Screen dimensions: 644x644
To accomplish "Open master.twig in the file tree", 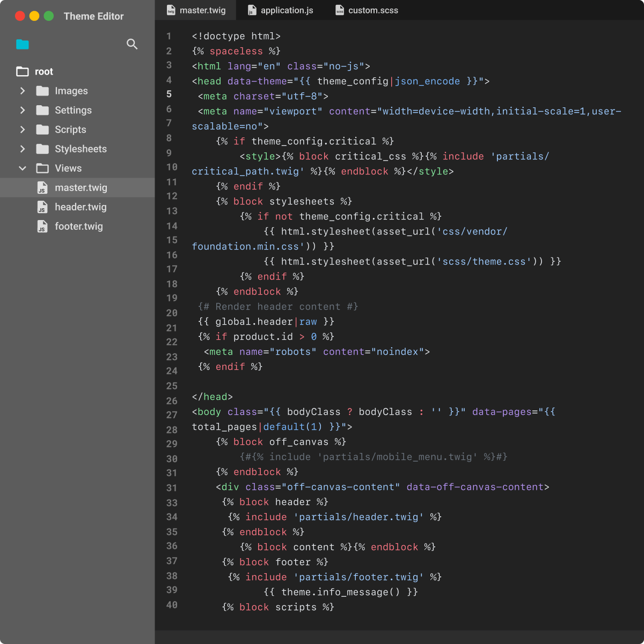I will (x=77, y=188).
